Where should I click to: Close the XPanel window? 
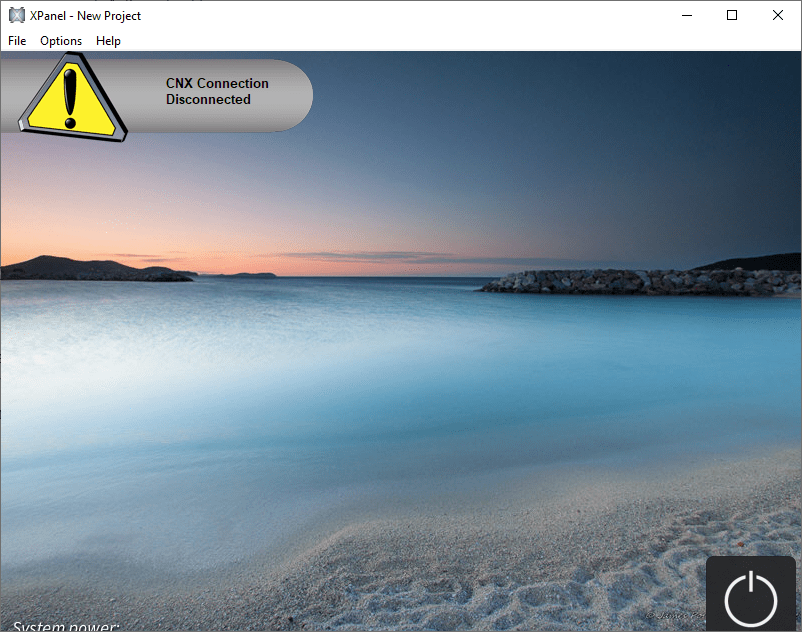pyautogui.click(x=778, y=15)
